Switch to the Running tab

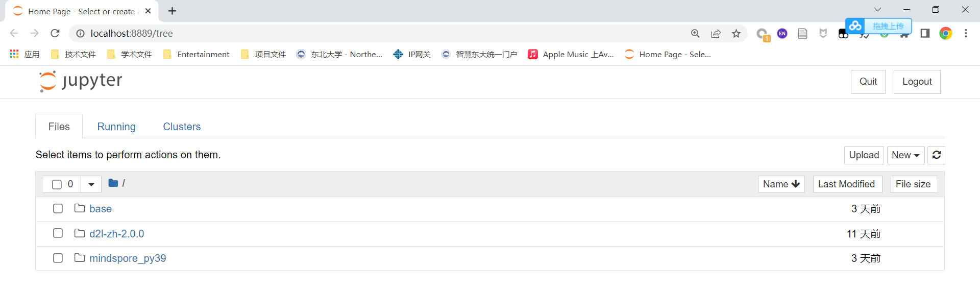coord(116,127)
